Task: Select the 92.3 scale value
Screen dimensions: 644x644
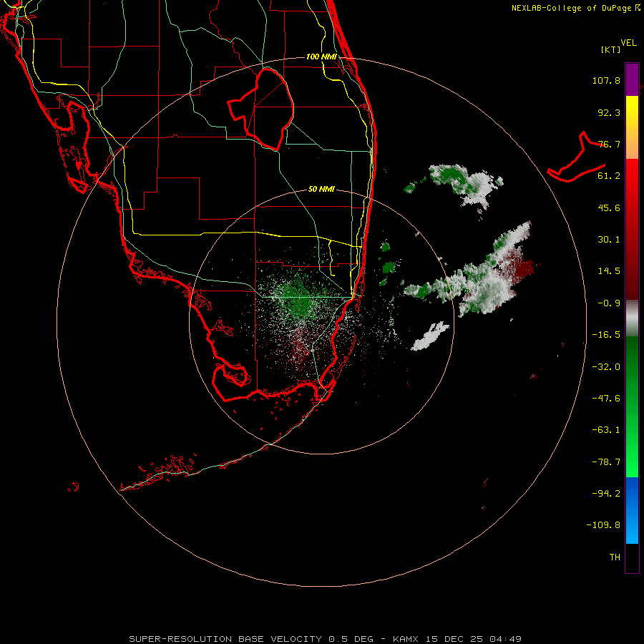Action: (x=609, y=112)
